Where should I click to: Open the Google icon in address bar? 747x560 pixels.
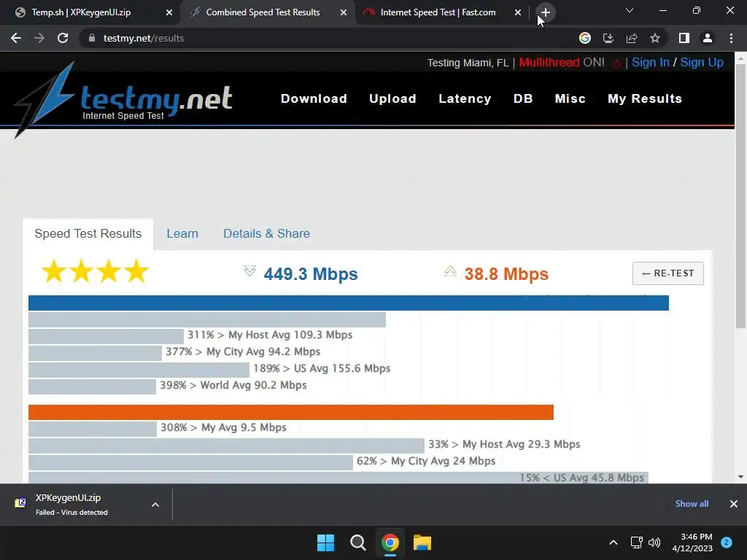tap(585, 38)
